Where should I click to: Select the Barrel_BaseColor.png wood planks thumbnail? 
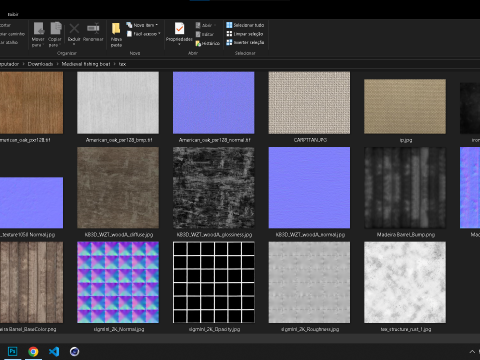[31, 282]
